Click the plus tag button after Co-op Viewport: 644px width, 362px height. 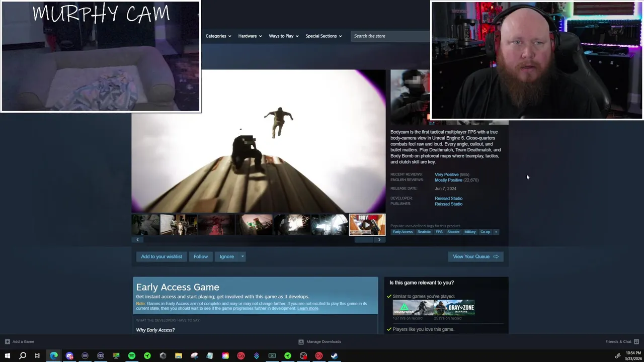pyautogui.click(x=496, y=232)
